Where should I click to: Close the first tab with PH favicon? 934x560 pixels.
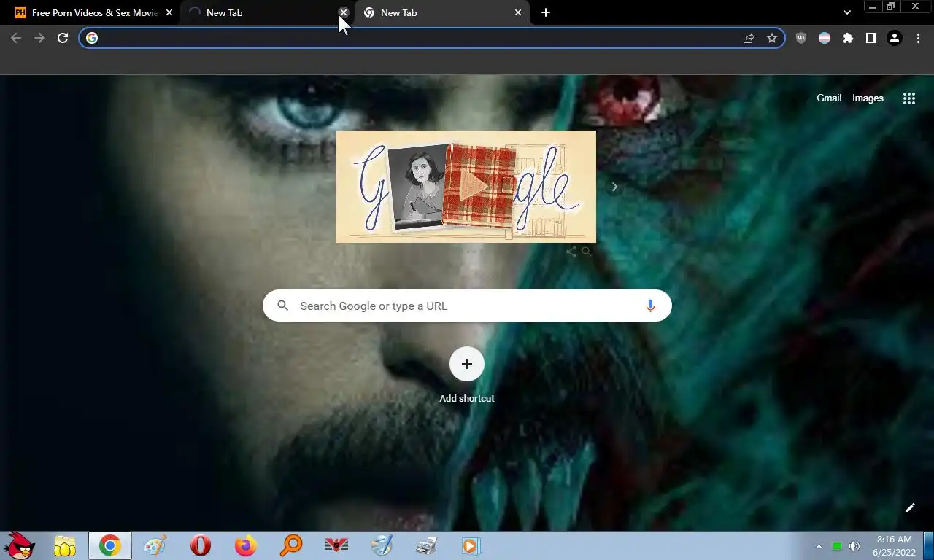(169, 12)
